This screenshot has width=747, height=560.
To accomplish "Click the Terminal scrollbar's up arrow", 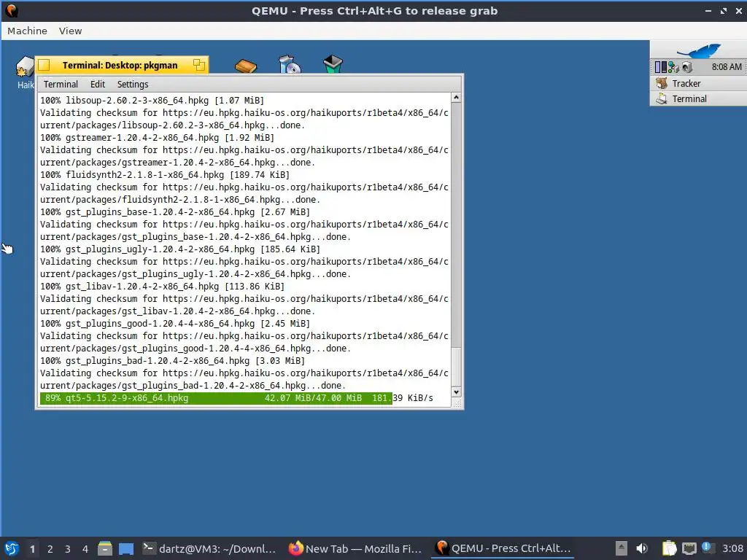I will tap(456, 98).
